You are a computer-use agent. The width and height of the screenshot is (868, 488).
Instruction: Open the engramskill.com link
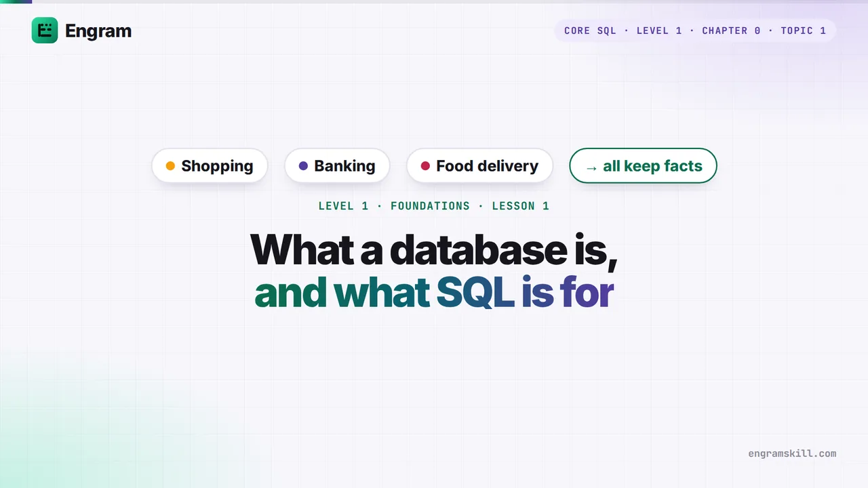pos(792,453)
